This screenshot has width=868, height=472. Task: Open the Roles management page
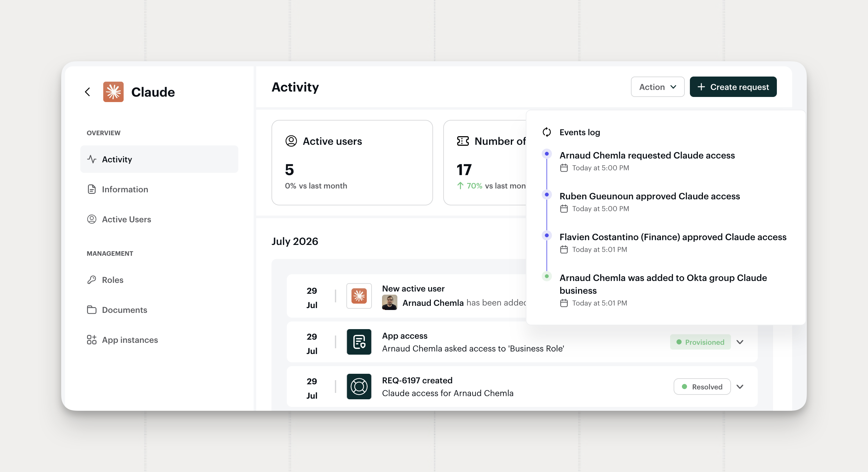coord(159,280)
